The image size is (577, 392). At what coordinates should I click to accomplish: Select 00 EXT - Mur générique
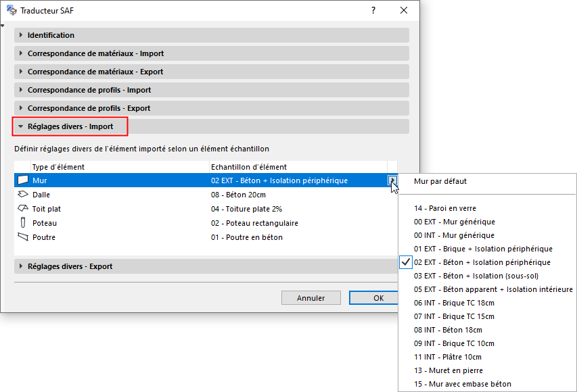pos(487,222)
